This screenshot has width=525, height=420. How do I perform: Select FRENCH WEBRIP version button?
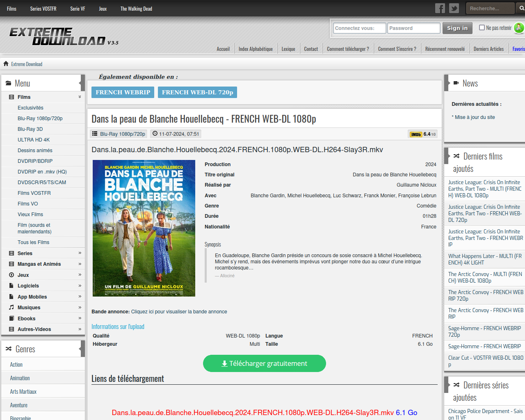click(x=123, y=92)
